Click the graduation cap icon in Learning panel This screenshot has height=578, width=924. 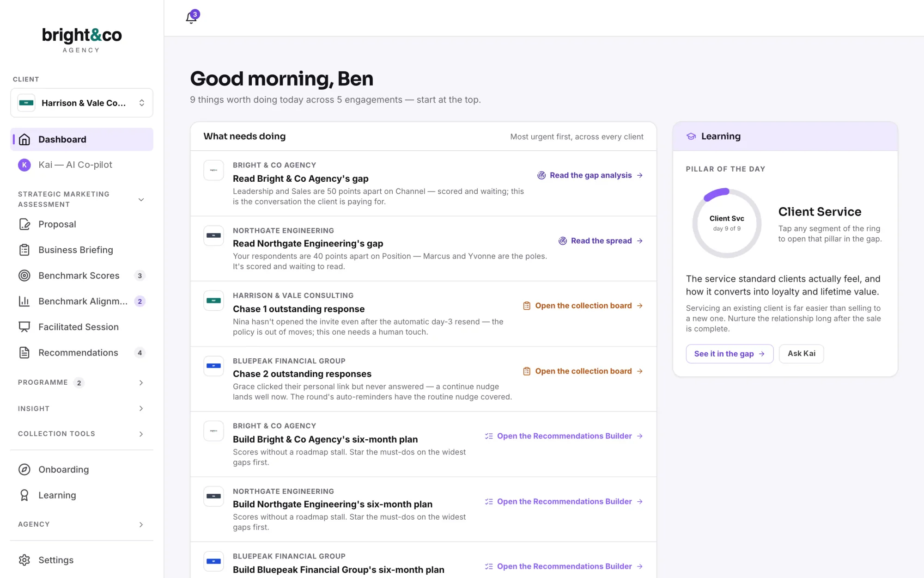click(691, 136)
